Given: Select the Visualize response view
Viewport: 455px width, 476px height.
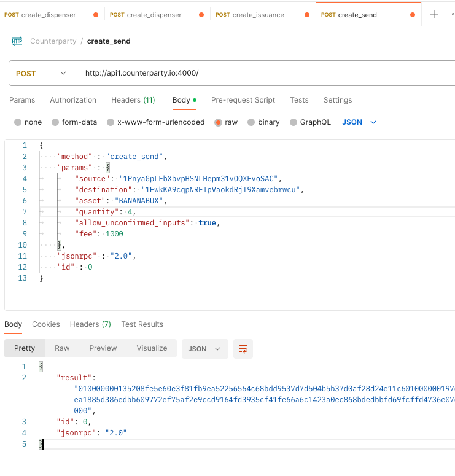Looking at the screenshot, I should [x=152, y=348].
